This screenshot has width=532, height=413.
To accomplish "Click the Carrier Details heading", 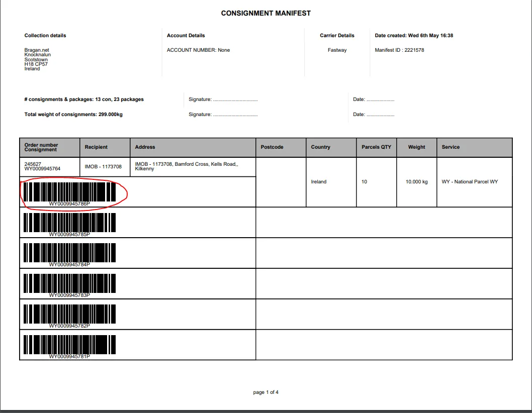I will tap(337, 36).
